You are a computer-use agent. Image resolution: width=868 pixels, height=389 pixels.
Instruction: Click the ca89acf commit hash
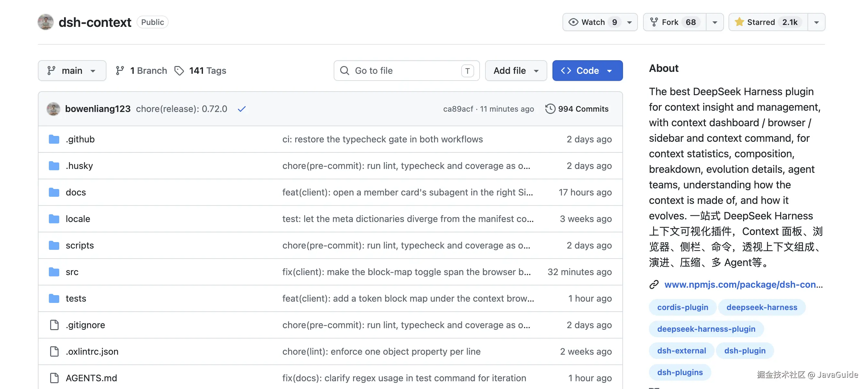pos(458,109)
